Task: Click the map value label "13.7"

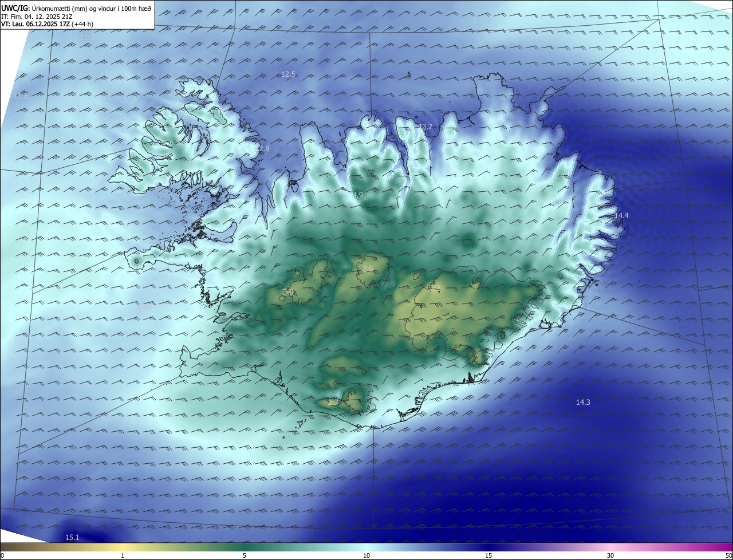Action: click(x=425, y=127)
